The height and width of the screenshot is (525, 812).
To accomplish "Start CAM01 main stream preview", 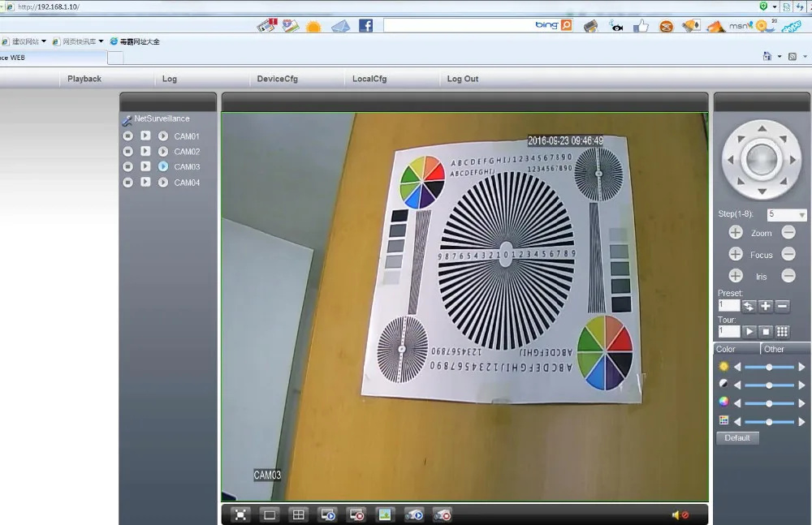I will [145, 136].
